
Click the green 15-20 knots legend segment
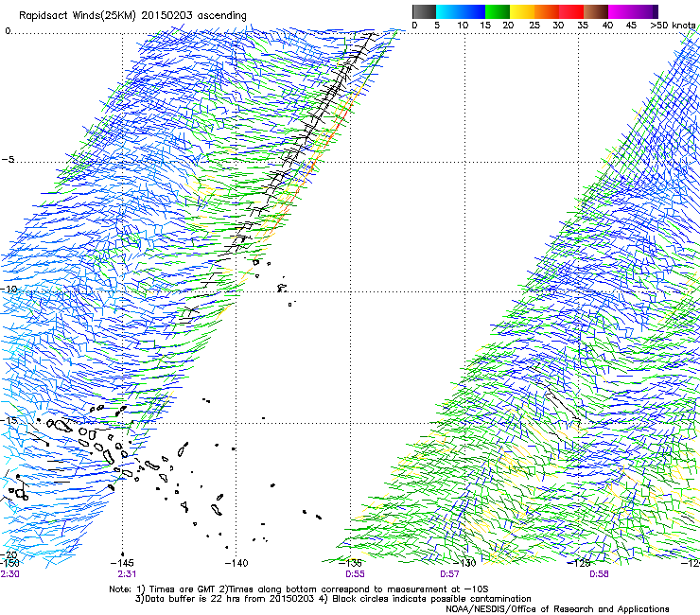coord(498,11)
